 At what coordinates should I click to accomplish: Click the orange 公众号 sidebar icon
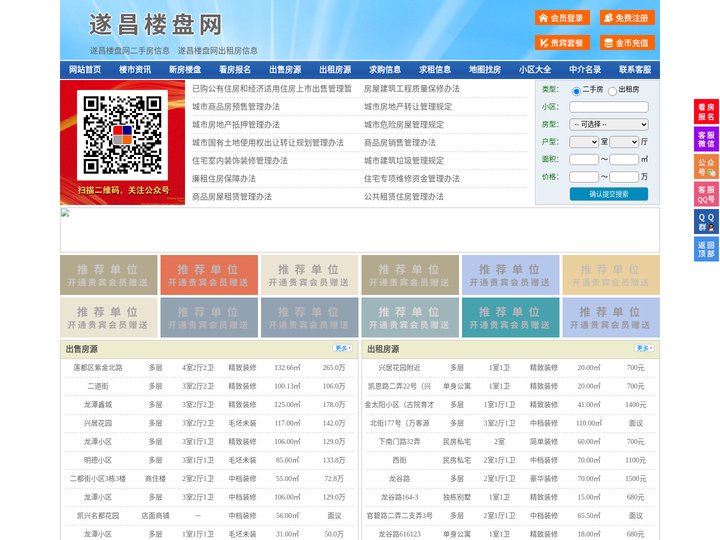pyautogui.click(x=706, y=167)
